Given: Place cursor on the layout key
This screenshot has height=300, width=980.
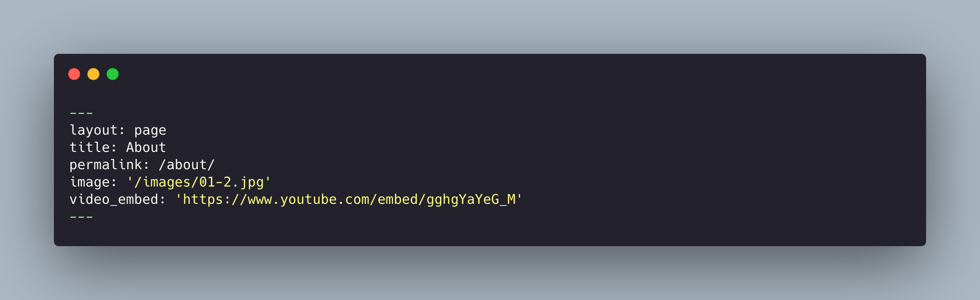Looking at the screenshot, I should pos(93,130).
